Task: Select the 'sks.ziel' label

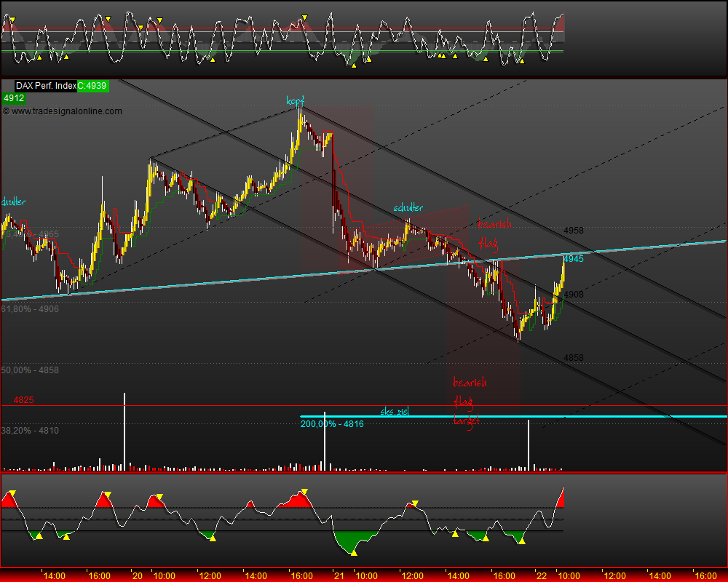Action: point(395,411)
